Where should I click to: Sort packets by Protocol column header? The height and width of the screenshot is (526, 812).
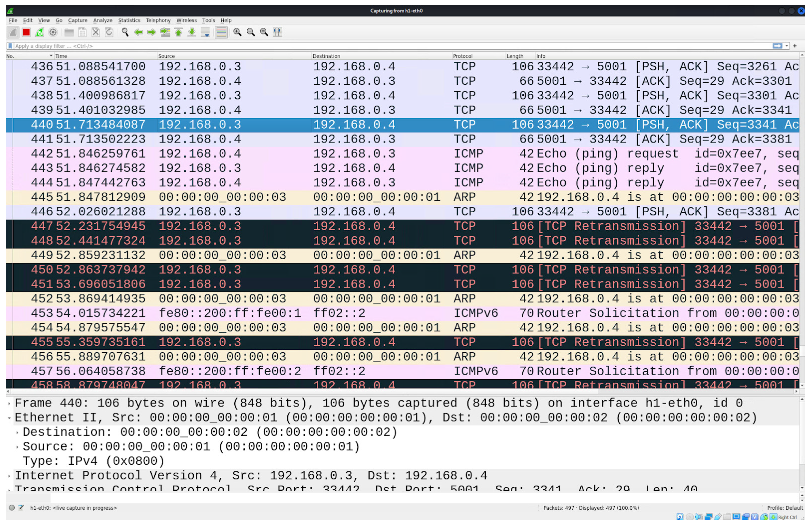coord(463,56)
